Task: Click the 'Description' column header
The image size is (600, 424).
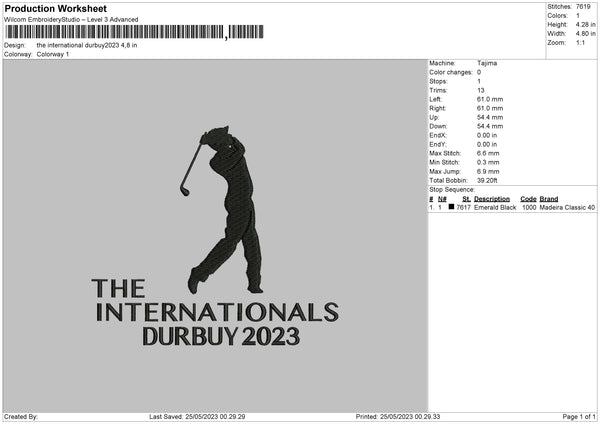Action: click(492, 199)
